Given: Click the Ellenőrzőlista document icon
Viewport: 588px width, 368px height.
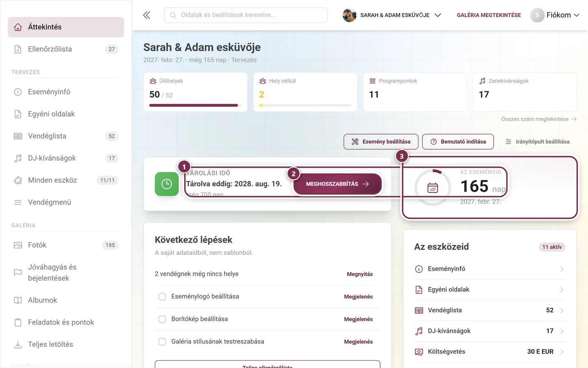Looking at the screenshot, I should point(18,49).
